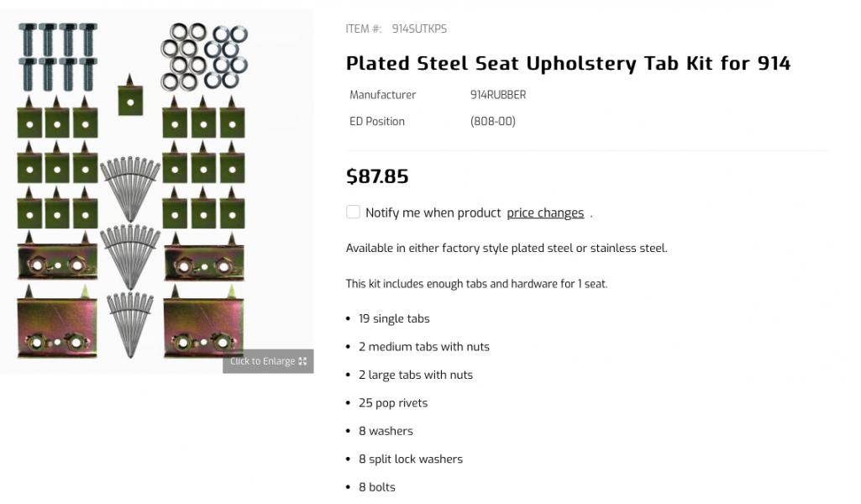
Task: Click the top pop rivets bundle in photo
Action: click(130, 188)
